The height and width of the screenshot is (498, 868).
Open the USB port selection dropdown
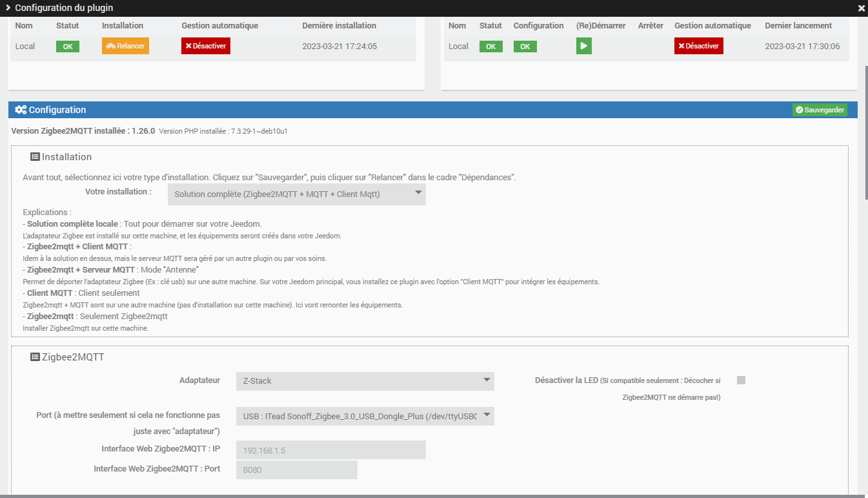(x=365, y=417)
